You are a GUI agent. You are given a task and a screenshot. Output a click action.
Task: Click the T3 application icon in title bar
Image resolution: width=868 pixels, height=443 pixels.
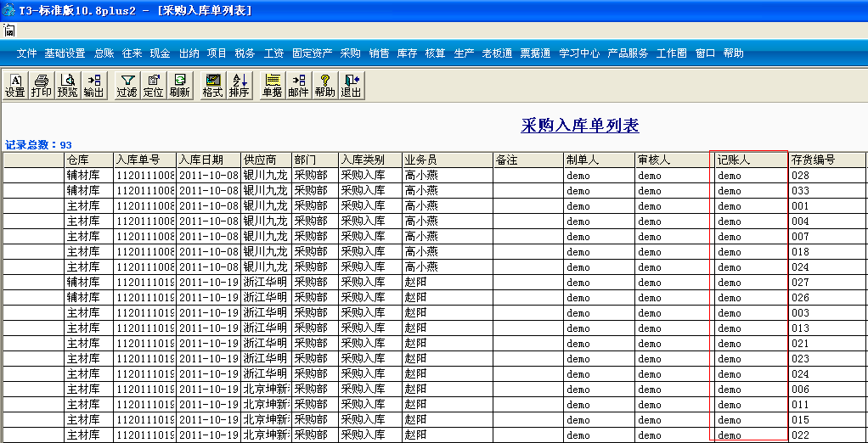point(8,9)
